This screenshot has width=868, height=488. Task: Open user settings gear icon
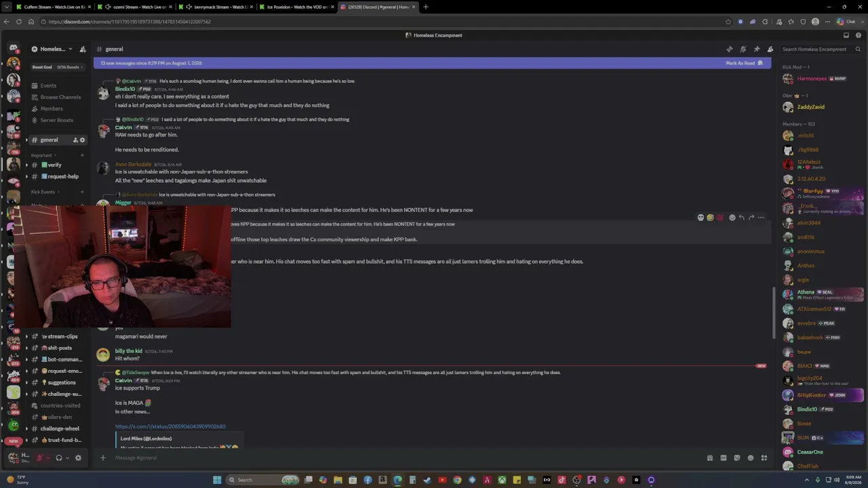(78, 457)
